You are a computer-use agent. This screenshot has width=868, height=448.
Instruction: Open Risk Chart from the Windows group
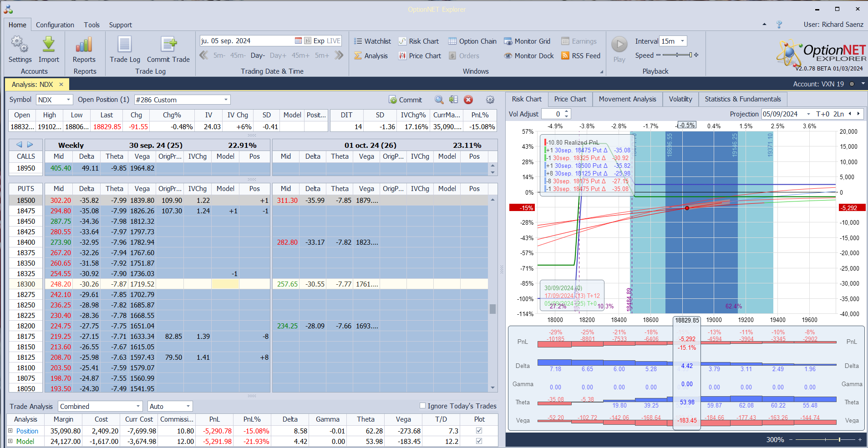click(419, 41)
